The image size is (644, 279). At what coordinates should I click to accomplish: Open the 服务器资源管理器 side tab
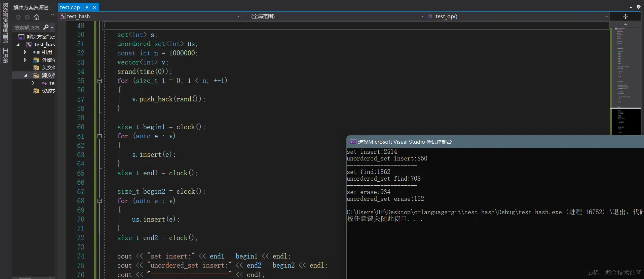click(5, 23)
